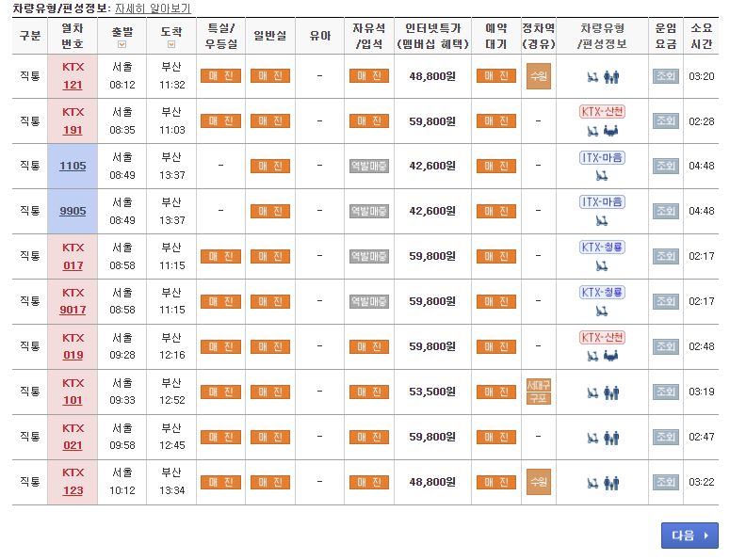Image resolution: width=730 pixels, height=560 pixels.
Task: Click family seat icon for KTX 101
Action: (x=611, y=393)
